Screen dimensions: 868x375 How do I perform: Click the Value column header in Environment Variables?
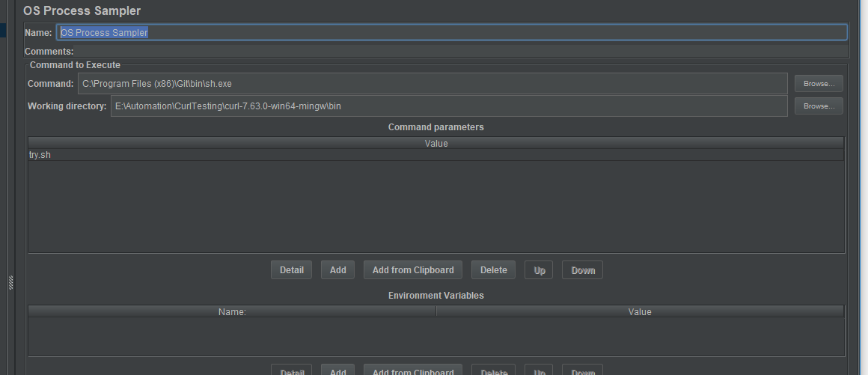[640, 311]
